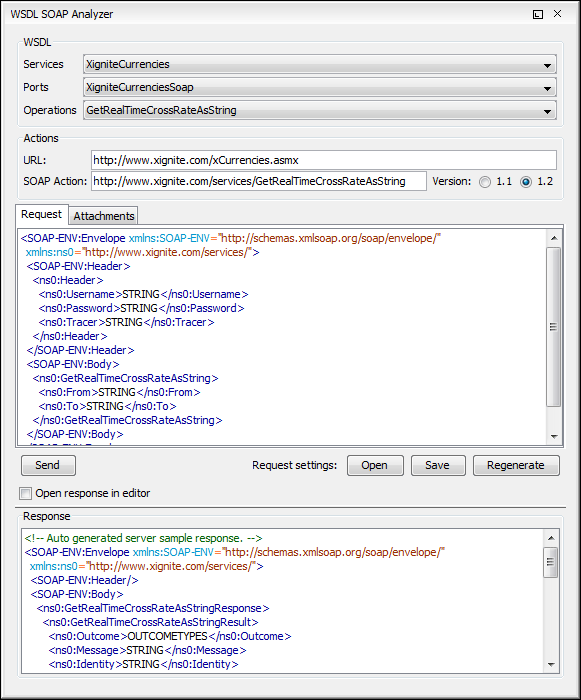Image resolution: width=581 pixels, height=700 pixels.
Task: Click the Send button
Action: 48,466
